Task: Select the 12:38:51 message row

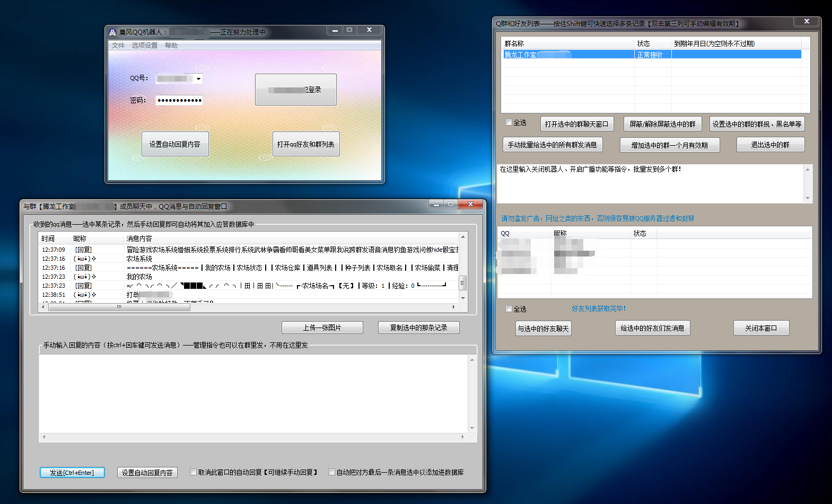Action: tap(249, 295)
